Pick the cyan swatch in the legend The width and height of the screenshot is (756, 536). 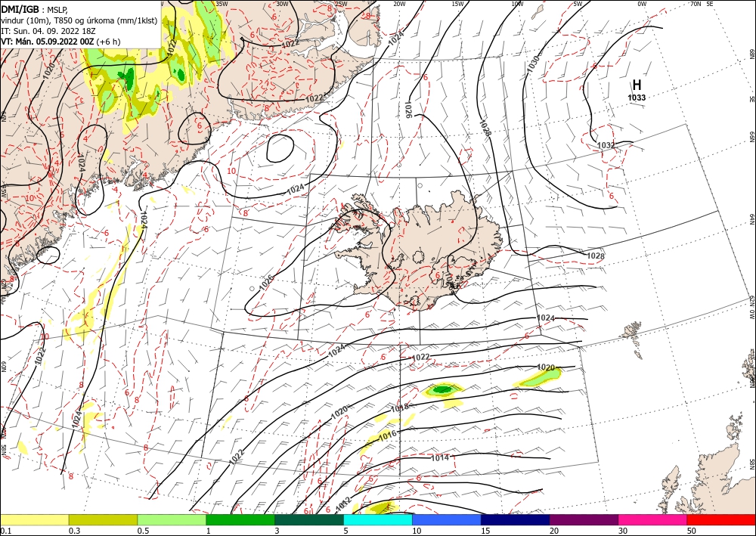378,519
